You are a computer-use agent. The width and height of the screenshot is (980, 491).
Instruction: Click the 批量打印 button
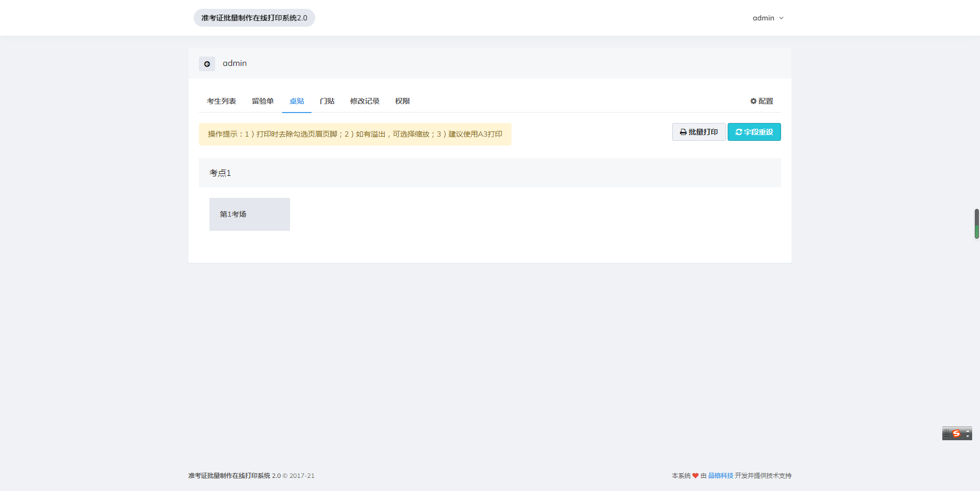click(x=699, y=132)
